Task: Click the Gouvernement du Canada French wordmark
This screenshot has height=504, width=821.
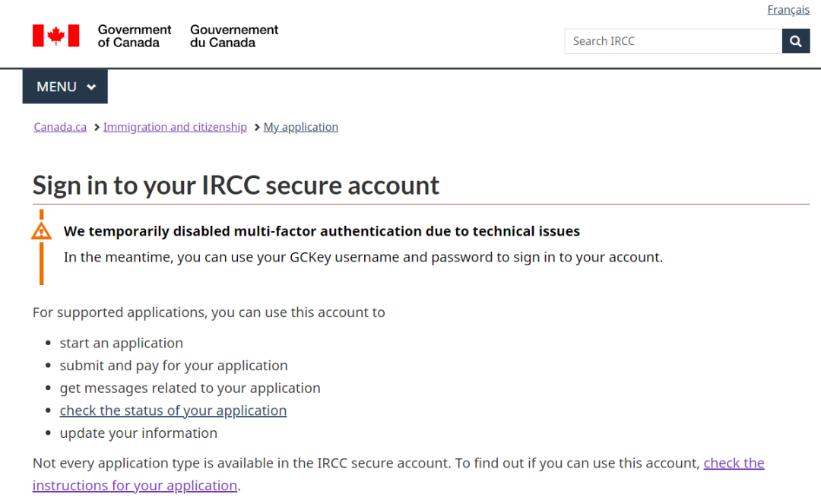Action: pos(234,36)
